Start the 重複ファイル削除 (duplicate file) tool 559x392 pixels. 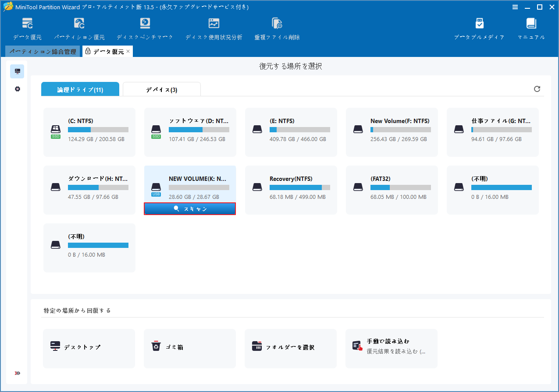pos(277,28)
